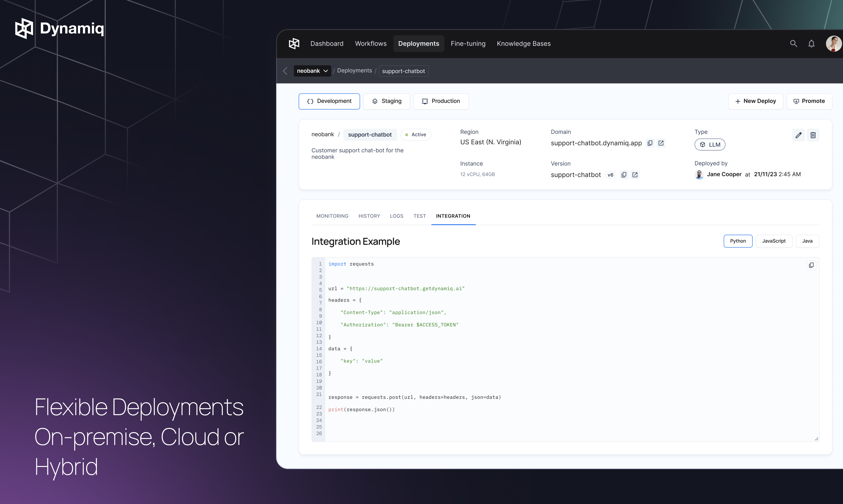Viewport: 843px width, 504px height.
Task: Click the "import requests" code line
Action: point(351,264)
